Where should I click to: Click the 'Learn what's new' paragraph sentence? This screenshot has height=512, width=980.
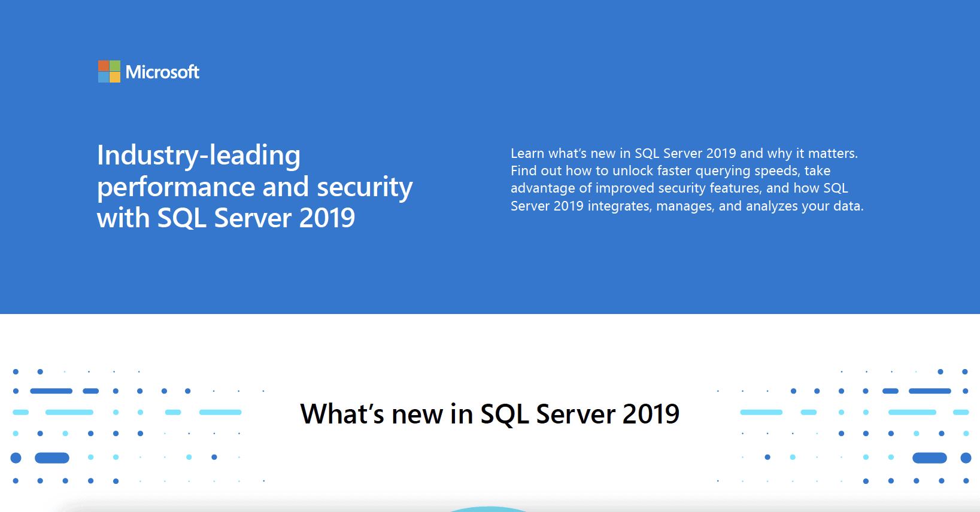coord(684,154)
